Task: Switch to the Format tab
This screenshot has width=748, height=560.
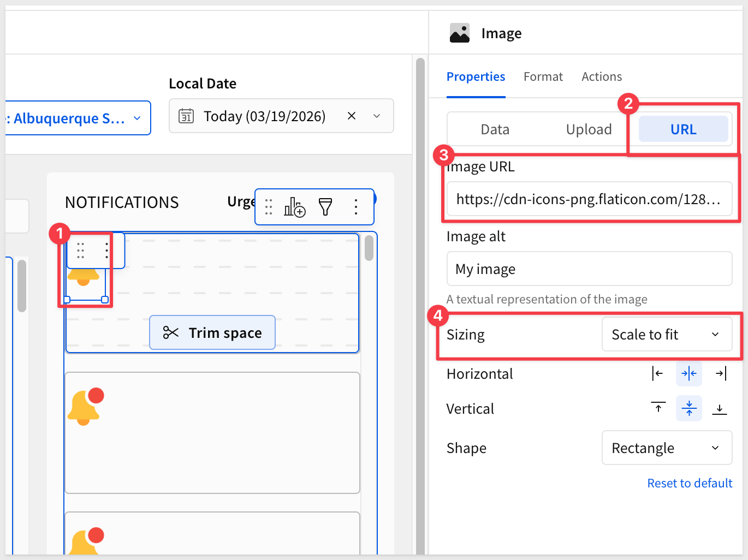Action: pyautogui.click(x=543, y=77)
